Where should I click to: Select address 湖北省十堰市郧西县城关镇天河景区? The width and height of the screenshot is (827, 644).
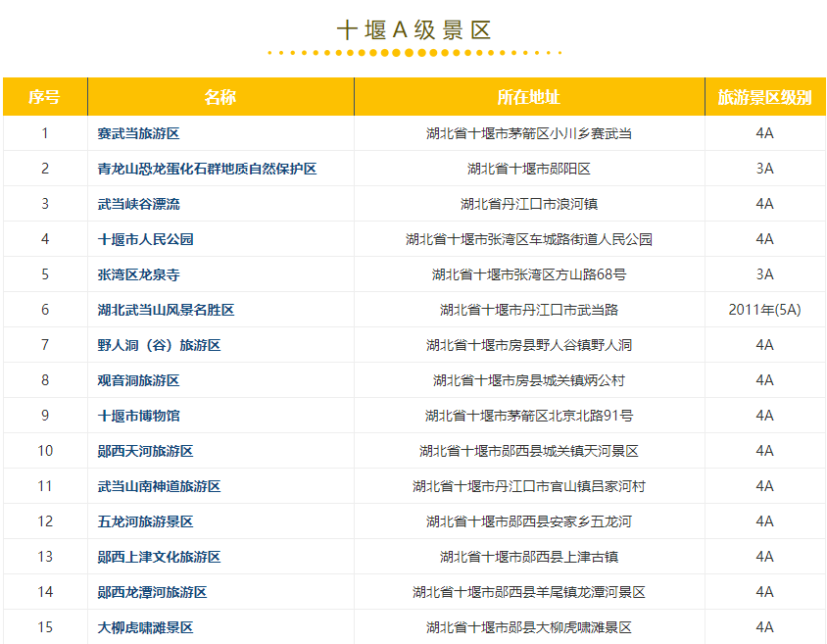[x=529, y=452]
